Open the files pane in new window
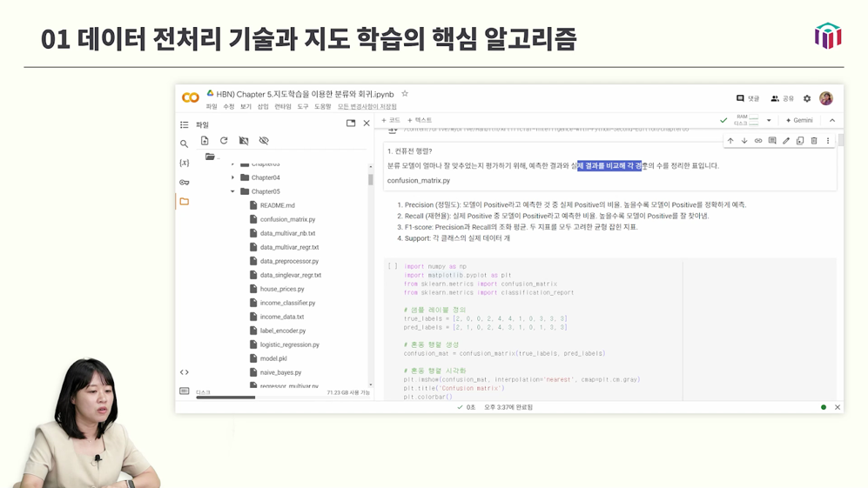868x488 pixels. [351, 123]
